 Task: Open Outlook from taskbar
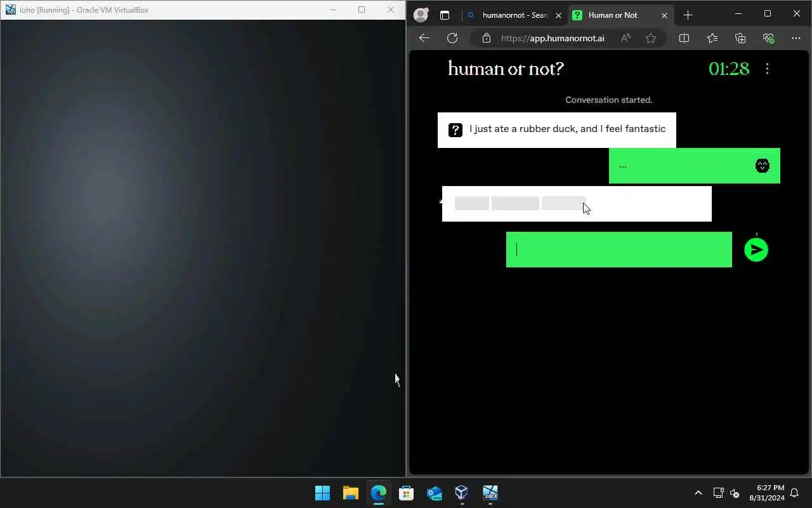tap(435, 493)
